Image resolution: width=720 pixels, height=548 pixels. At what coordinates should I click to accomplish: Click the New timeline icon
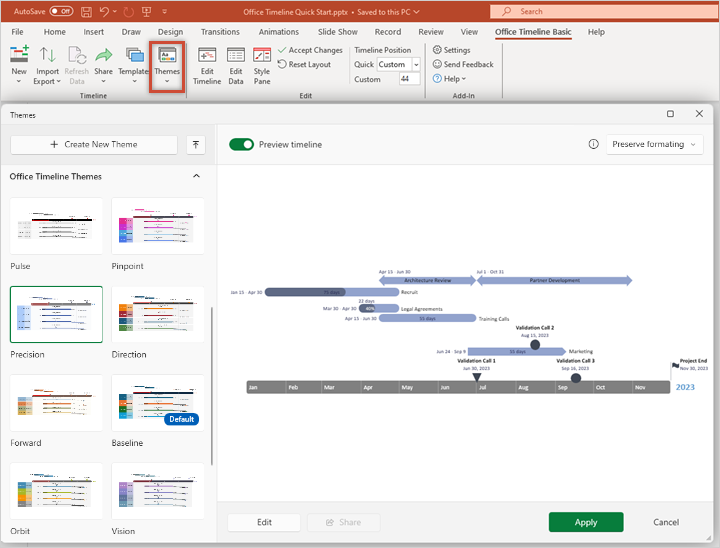(19, 56)
